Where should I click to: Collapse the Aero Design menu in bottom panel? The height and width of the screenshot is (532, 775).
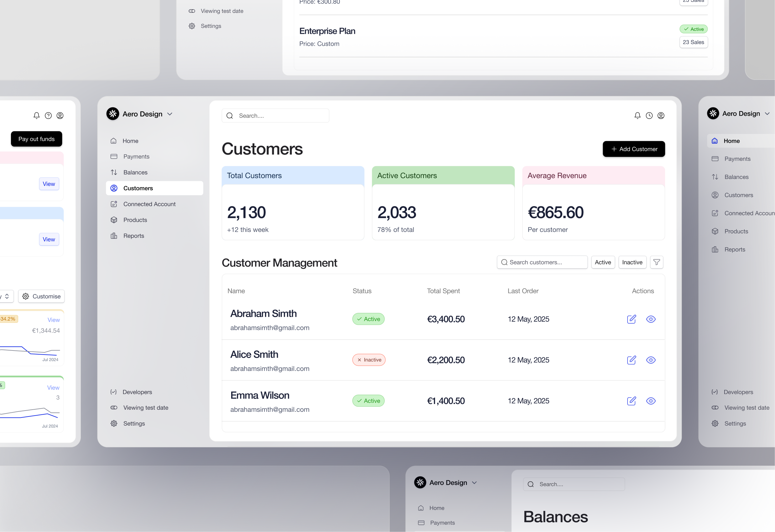474,482
